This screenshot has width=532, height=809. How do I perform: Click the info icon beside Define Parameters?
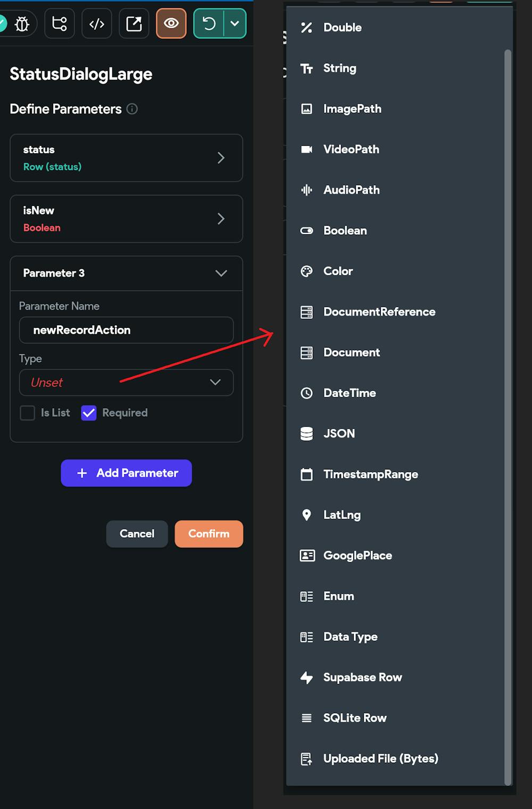tap(132, 109)
